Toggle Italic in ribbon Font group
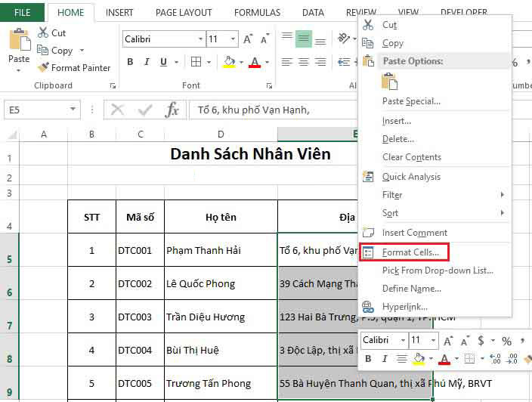Screen dimensions: 532x402 147,62
